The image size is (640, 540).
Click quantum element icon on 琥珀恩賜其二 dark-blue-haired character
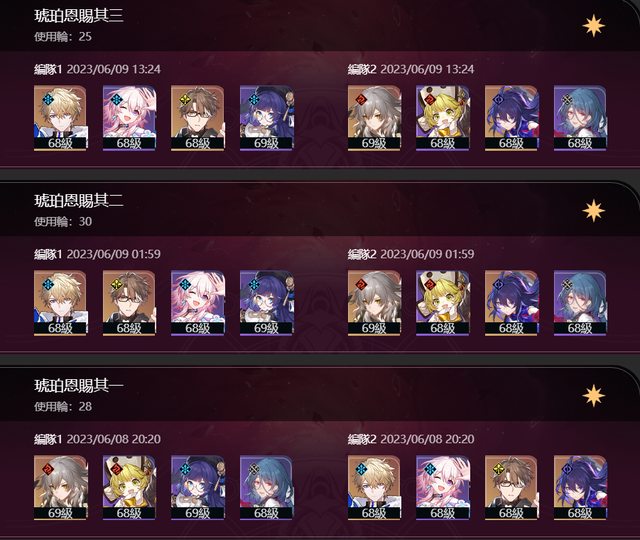(499, 284)
